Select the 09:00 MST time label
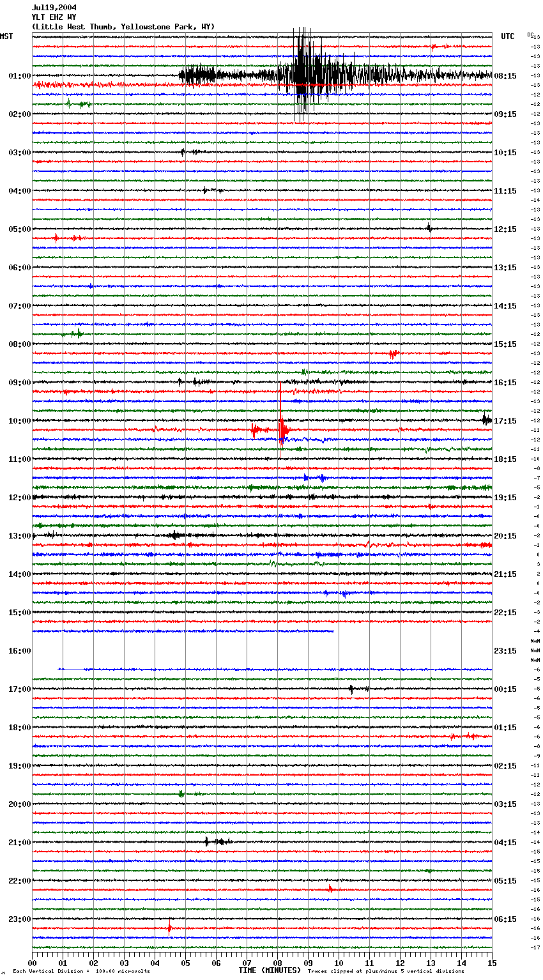The height and width of the screenshot is (980, 543). pos(20,383)
